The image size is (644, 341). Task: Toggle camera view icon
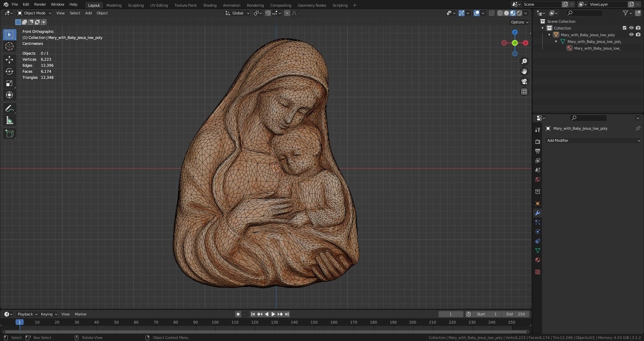tap(524, 81)
